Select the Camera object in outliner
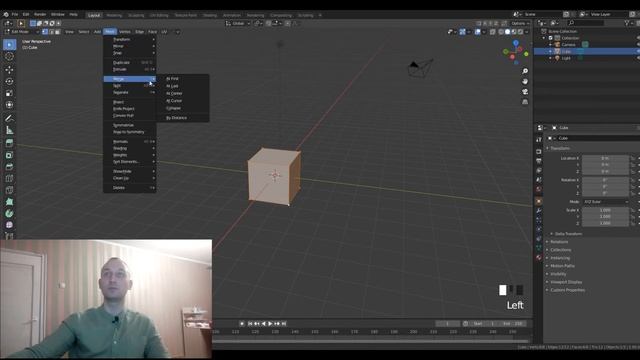The height and width of the screenshot is (360, 640). pos(568,45)
